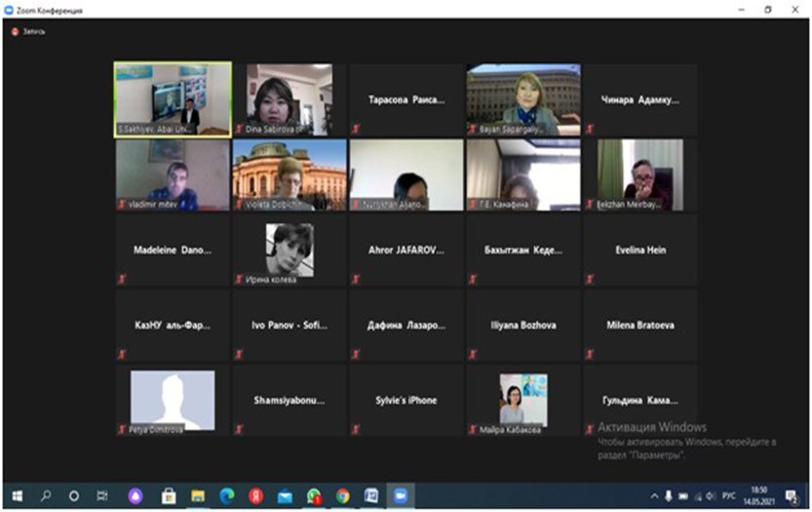Click the Mail app taskbar icon
Image resolution: width=812 pixels, height=512 pixels.
click(285, 495)
